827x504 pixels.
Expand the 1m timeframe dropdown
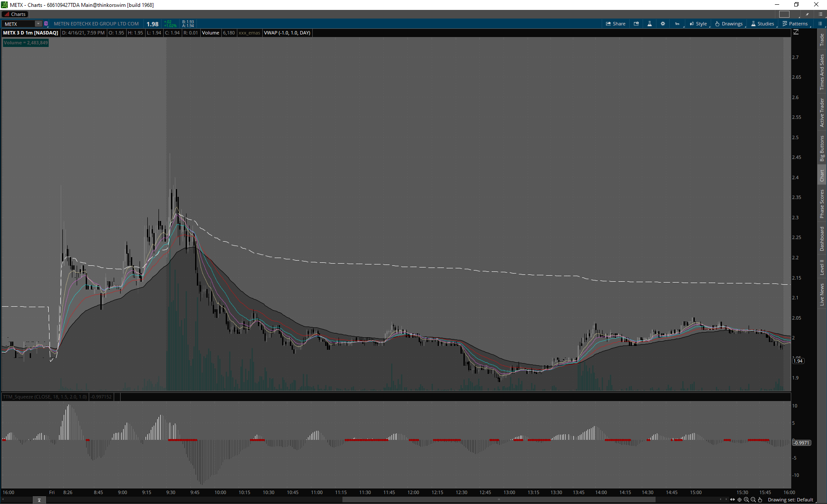678,24
